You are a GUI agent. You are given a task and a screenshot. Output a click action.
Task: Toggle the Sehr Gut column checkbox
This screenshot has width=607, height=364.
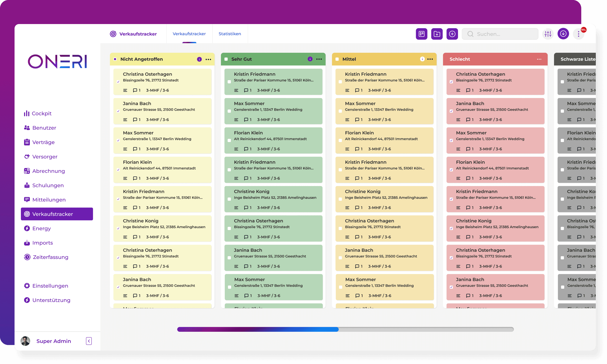coord(226,59)
